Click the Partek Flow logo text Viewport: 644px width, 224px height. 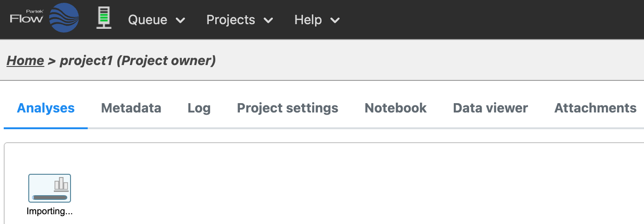(x=26, y=18)
